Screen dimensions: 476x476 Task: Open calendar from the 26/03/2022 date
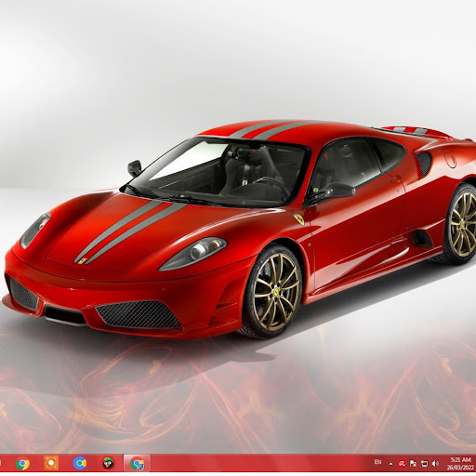click(459, 468)
